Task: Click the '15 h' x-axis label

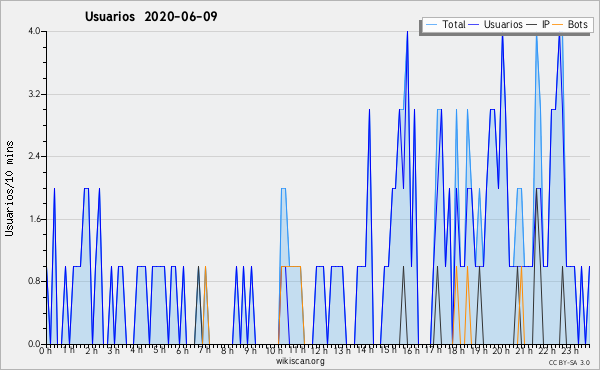Action: click(388, 350)
